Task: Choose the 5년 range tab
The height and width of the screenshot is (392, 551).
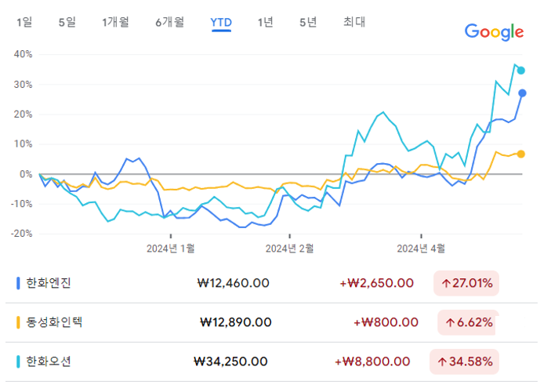Action: [x=308, y=23]
